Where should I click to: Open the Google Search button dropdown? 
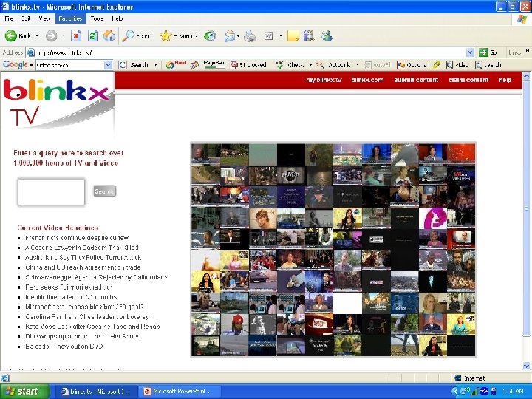[x=155, y=65]
